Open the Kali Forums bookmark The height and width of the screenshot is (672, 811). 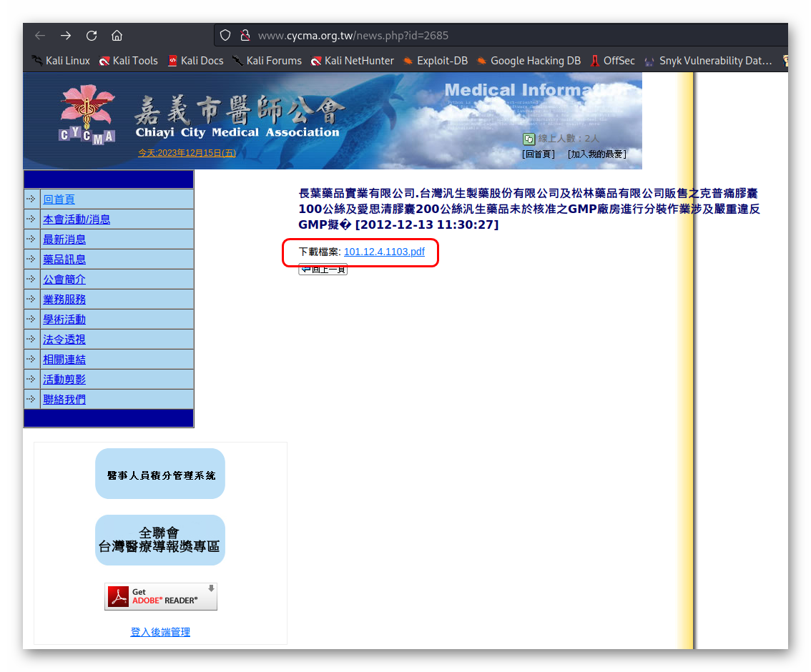tap(267, 61)
